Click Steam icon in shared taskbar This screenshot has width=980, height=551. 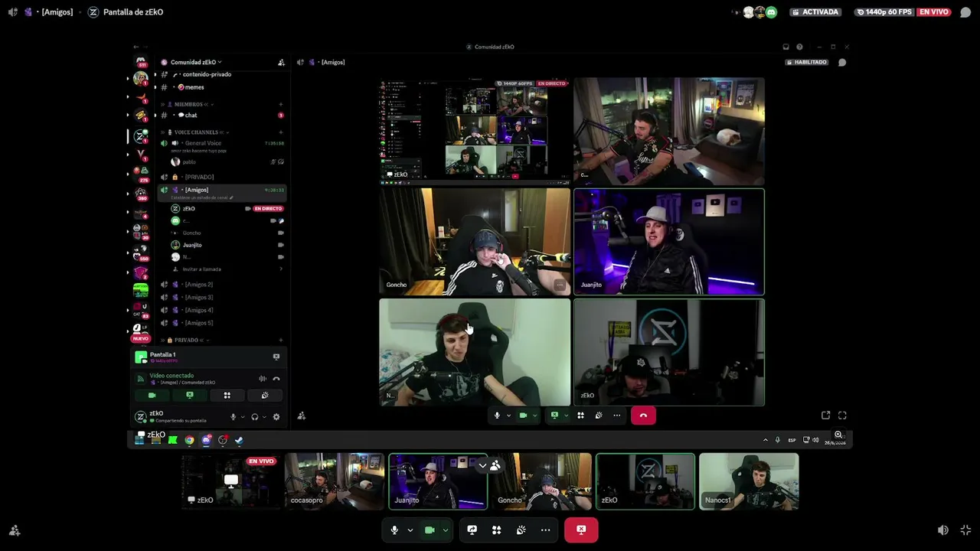(239, 440)
